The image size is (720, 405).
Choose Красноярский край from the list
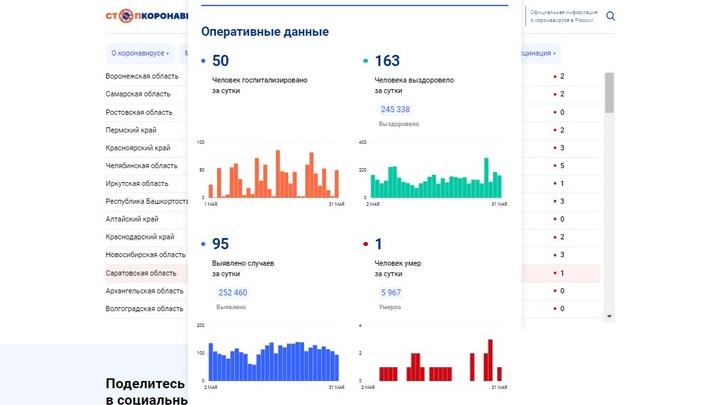coord(138,148)
